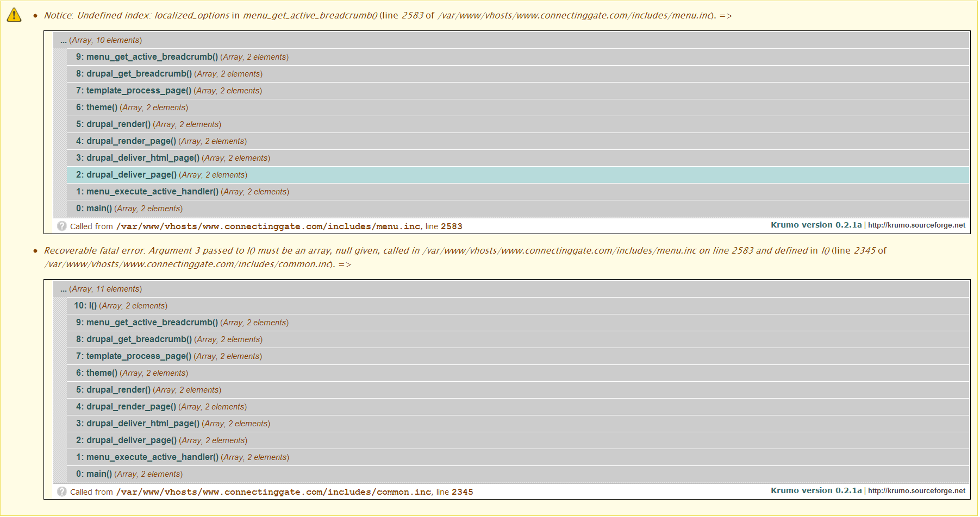Click the 'Called from' menu.inc line 2583 text
980x517 pixels.
coord(266,226)
